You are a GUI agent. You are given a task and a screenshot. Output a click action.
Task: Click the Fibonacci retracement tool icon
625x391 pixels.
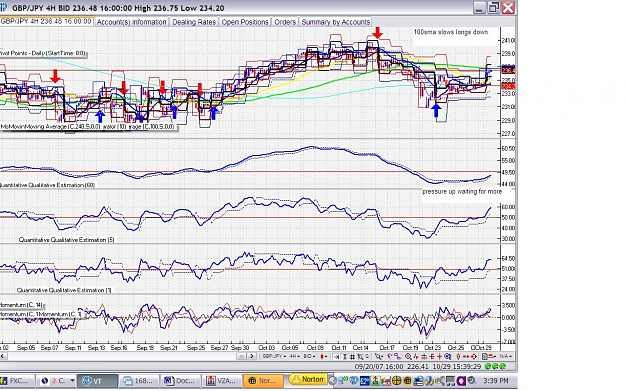[432, 356]
